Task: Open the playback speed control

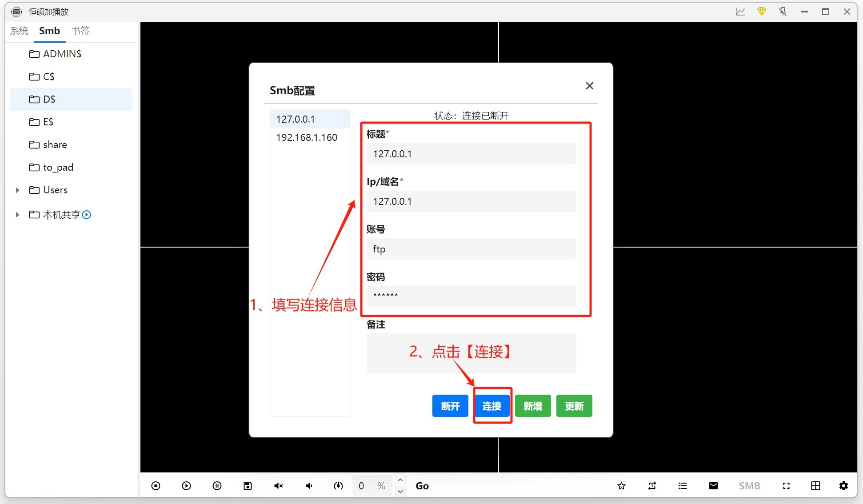Action: click(x=338, y=486)
